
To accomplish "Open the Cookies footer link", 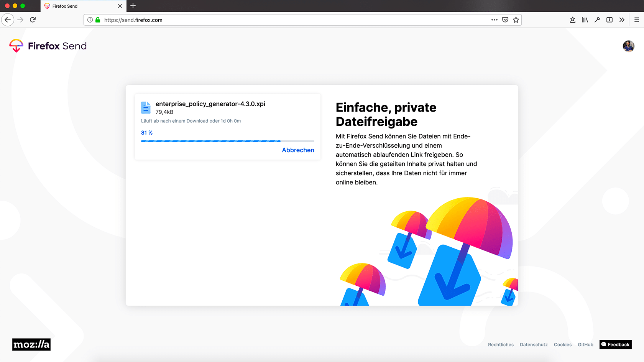I will tap(563, 345).
